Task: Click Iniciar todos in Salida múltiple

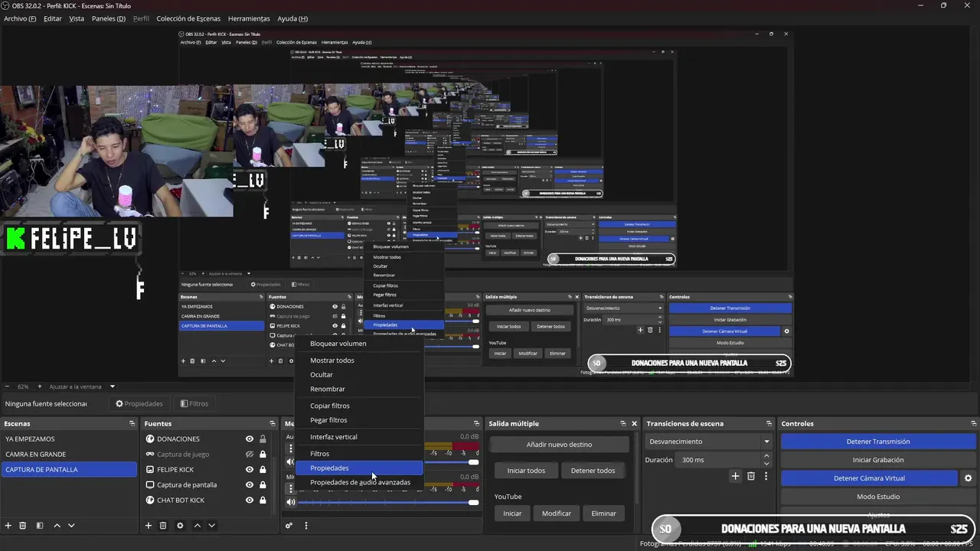Action: pyautogui.click(x=526, y=470)
